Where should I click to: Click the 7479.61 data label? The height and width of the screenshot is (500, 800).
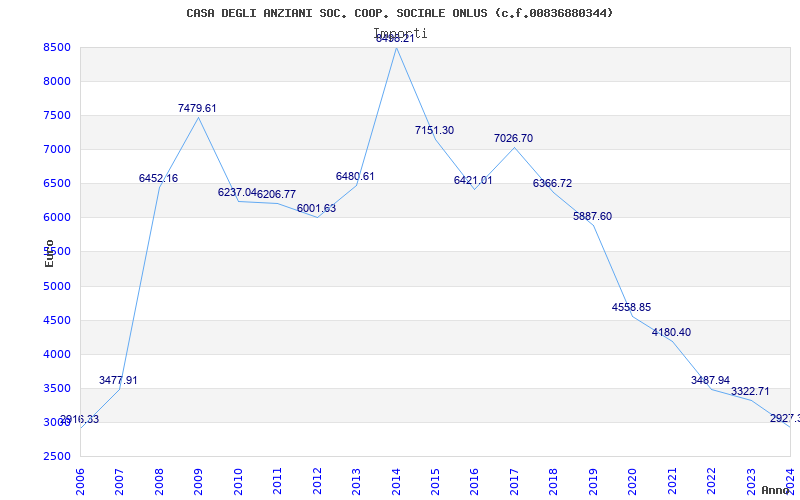[x=197, y=108]
